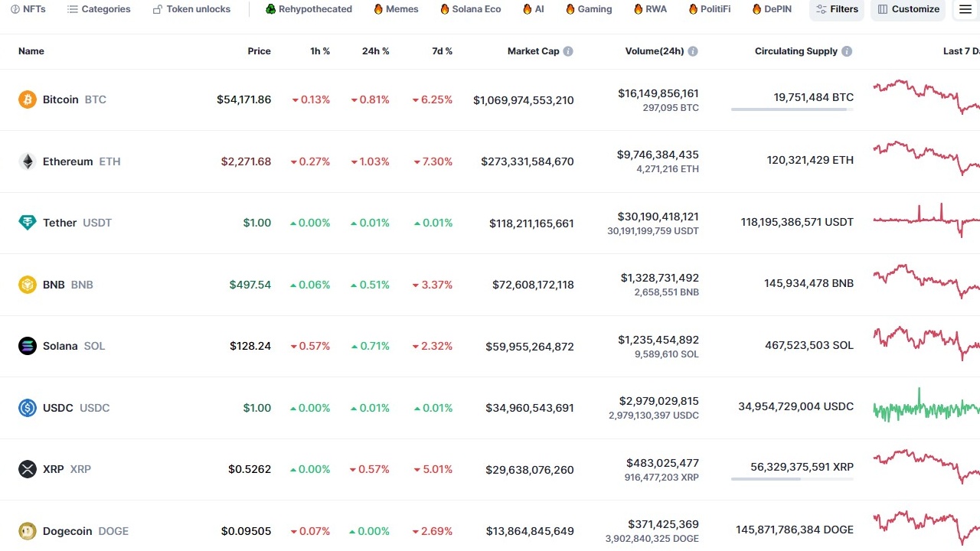The image size is (980, 551).
Task: Sort by Volume(24h) column header
Action: [x=655, y=51]
